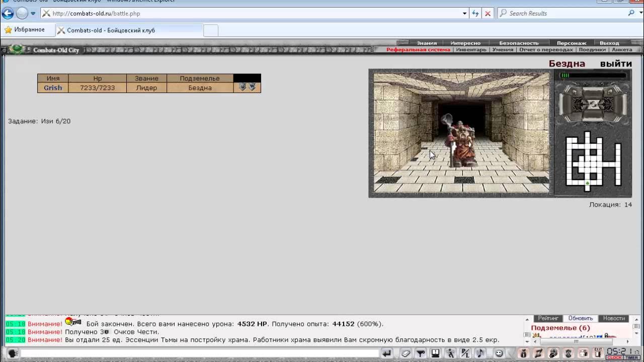Open the Знания menu
This screenshot has height=362, width=644.
[x=427, y=43]
